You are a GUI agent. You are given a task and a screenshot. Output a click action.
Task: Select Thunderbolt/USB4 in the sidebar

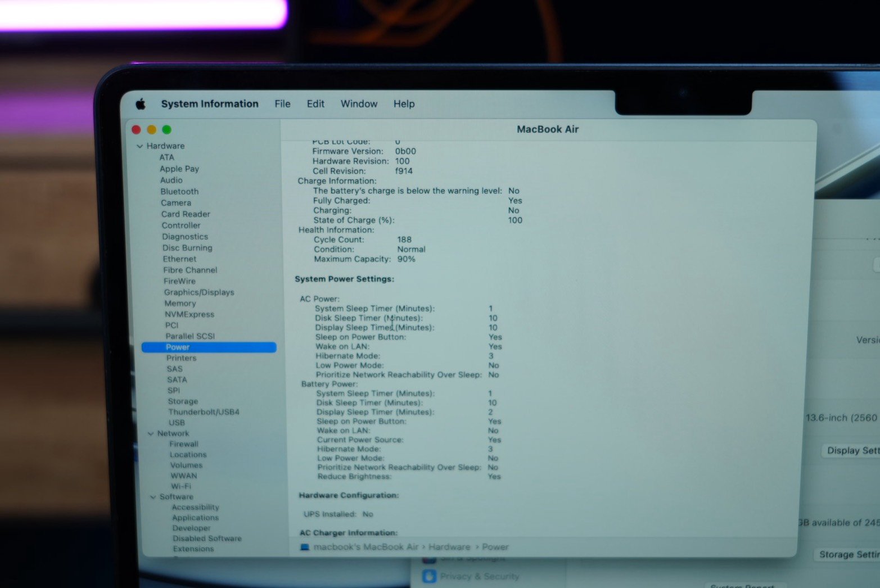(204, 412)
